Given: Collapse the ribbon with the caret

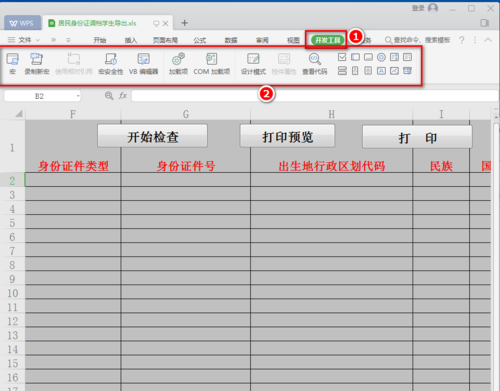Looking at the screenshot, I should (488, 40).
